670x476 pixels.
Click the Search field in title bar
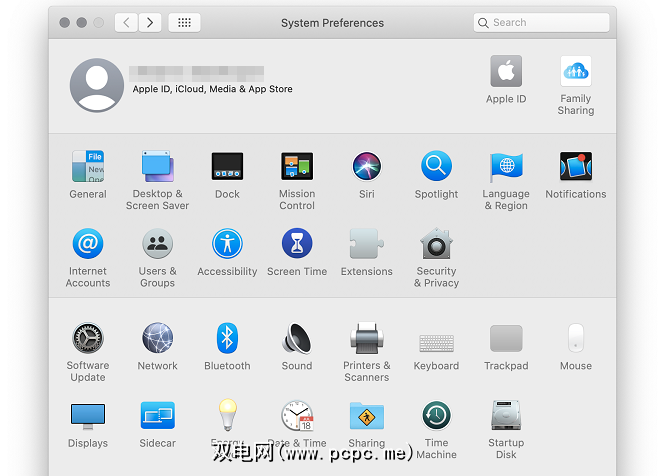[541, 22]
